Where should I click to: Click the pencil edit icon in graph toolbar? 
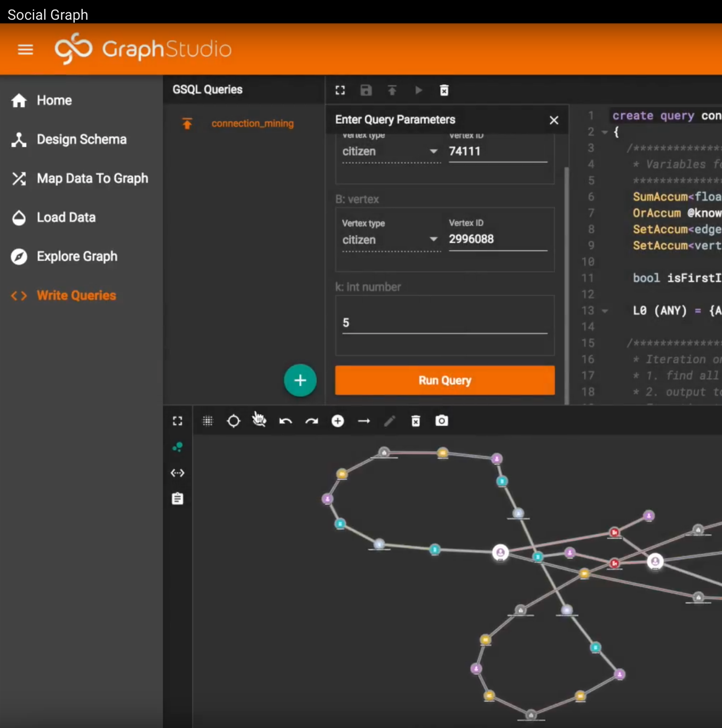[390, 421]
